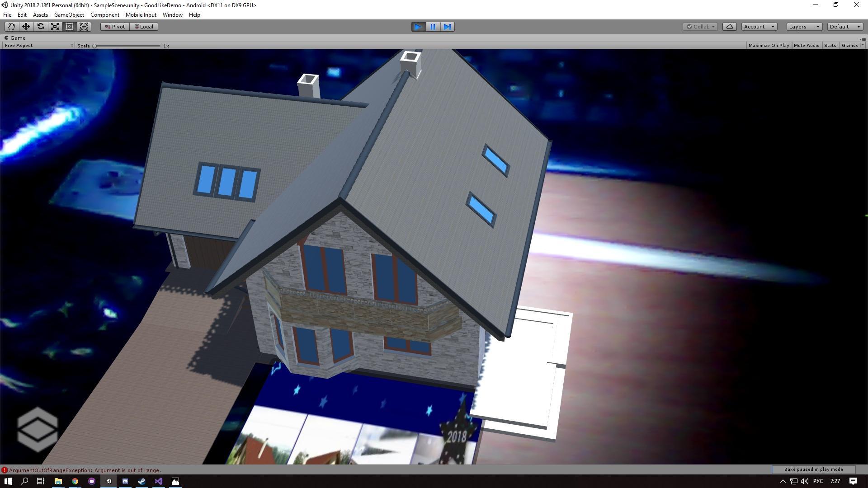Open the Window menu

click(172, 15)
